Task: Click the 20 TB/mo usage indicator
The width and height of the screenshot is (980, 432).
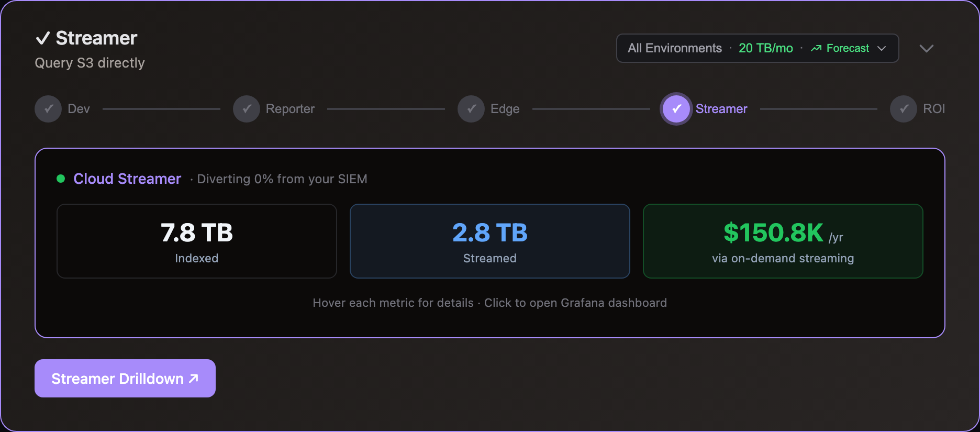Action: (x=765, y=48)
